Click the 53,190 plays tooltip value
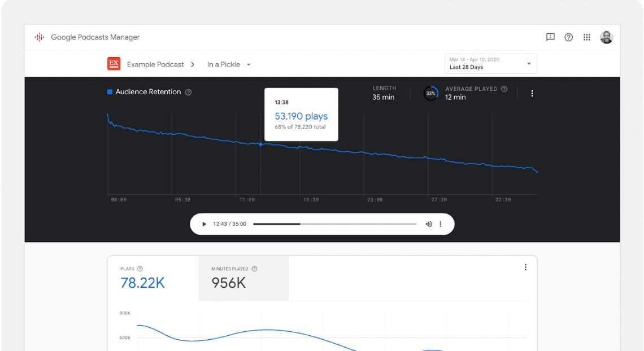644x351 pixels. [x=301, y=116]
